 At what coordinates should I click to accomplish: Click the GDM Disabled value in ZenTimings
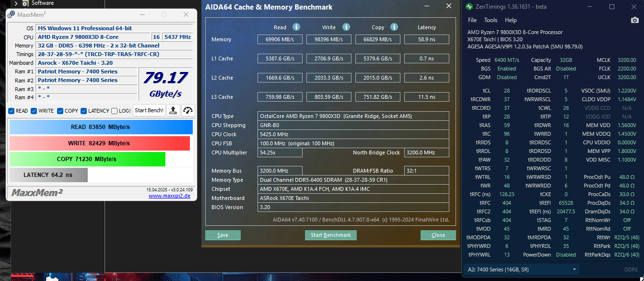[507, 77]
